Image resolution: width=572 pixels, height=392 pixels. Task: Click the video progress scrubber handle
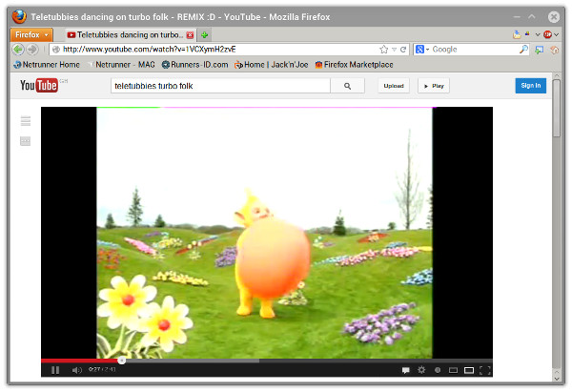pyautogui.click(x=122, y=361)
